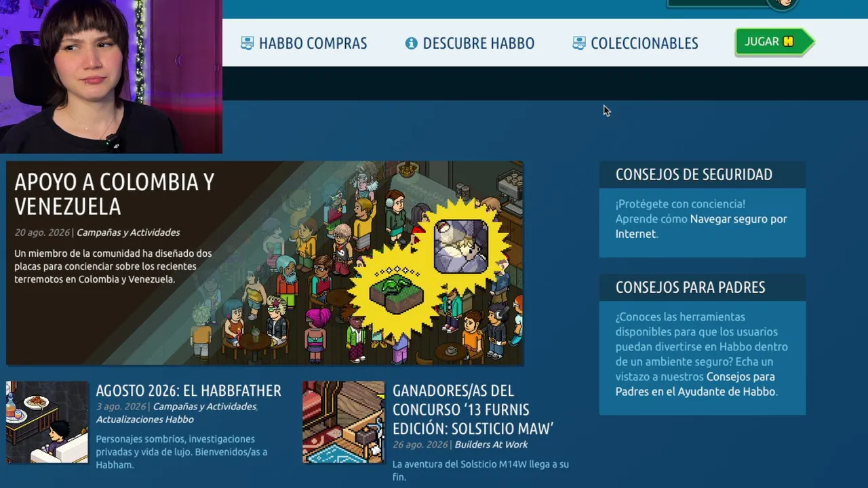This screenshot has height=488, width=868.
Task: Click the date 3 ago. 2026
Action: click(121, 407)
